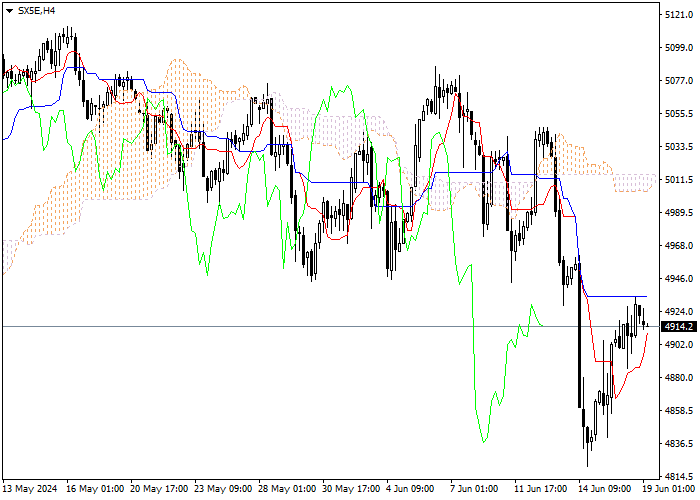Image resolution: width=700 pixels, height=500 pixels.
Task: Click the 4858.5 price axis label
Action: coord(679,411)
